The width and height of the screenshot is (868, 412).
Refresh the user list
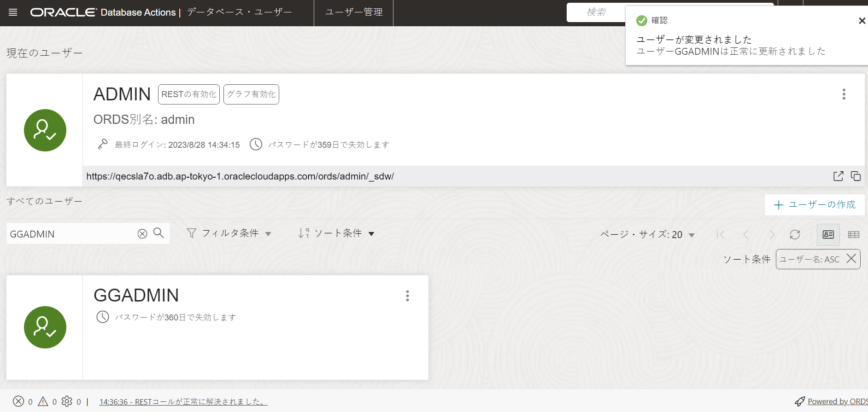tap(795, 235)
